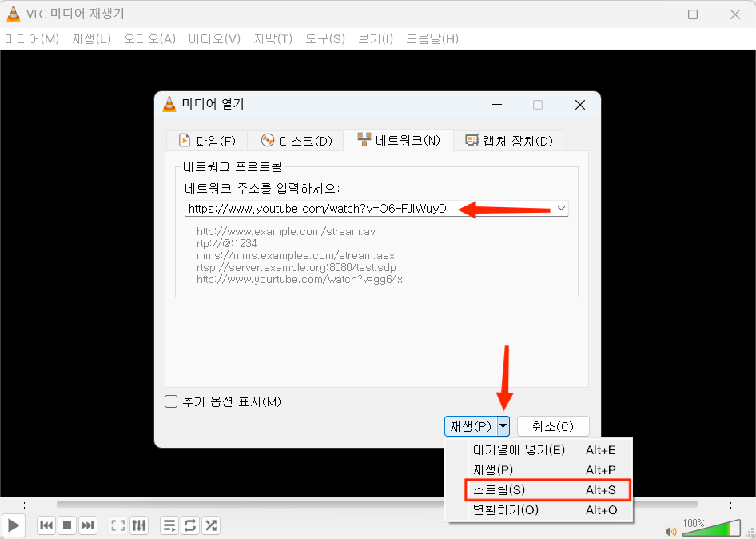The image size is (756, 539).
Task: Mute the audio speaker icon
Action: coord(671,530)
